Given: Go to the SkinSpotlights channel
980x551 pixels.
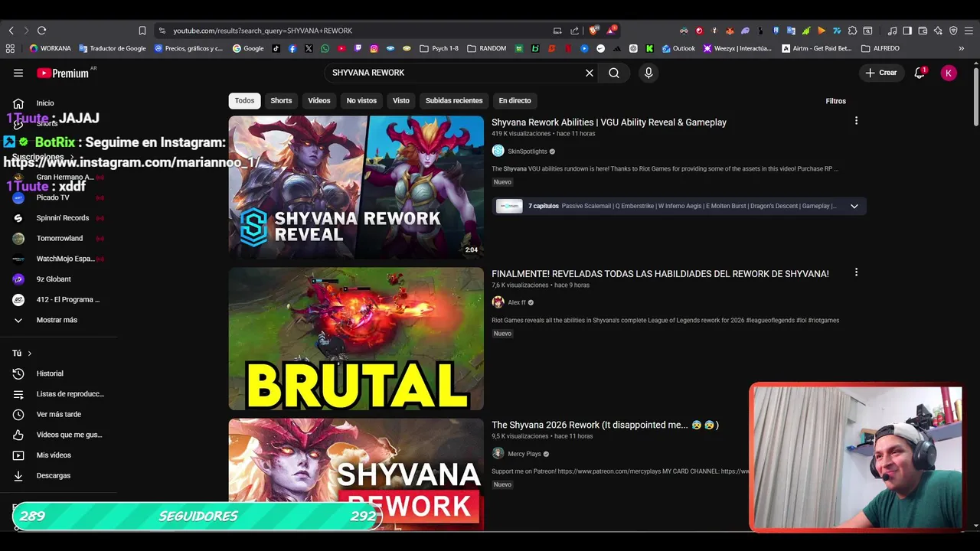Looking at the screenshot, I should (x=527, y=152).
